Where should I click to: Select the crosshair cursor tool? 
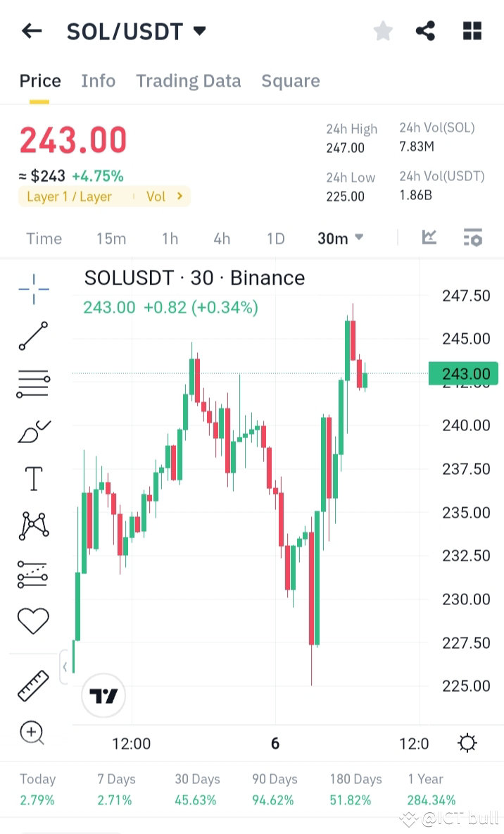pyautogui.click(x=32, y=289)
